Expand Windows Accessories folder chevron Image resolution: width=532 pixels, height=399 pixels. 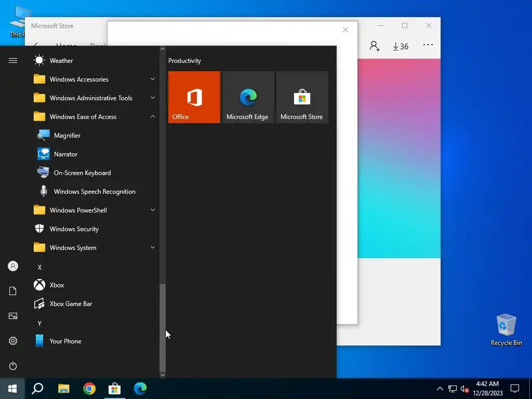pyautogui.click(x=153, y=79)
